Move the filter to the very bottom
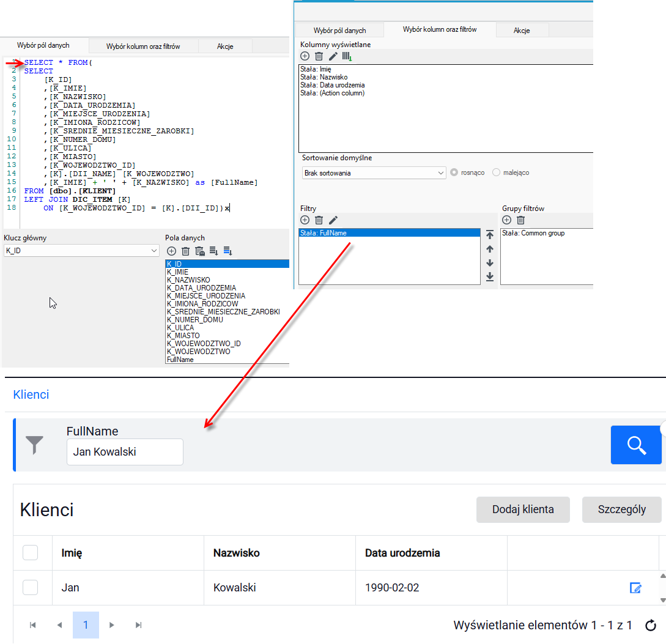666x644 pixels. 490,277
